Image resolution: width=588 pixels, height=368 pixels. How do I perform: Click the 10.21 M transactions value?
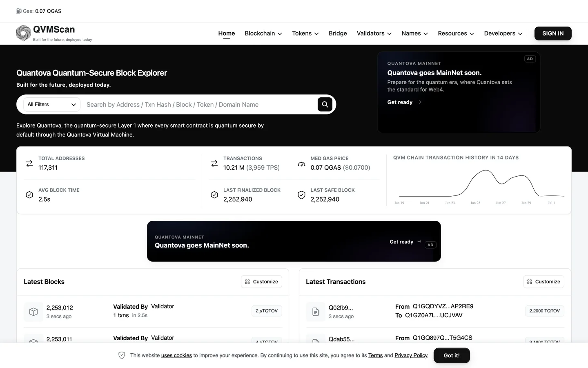click(x=234, y=168)
